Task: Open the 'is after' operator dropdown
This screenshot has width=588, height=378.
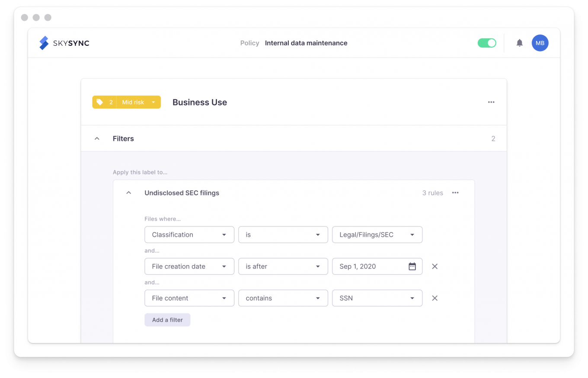Action: coord(283,266)
